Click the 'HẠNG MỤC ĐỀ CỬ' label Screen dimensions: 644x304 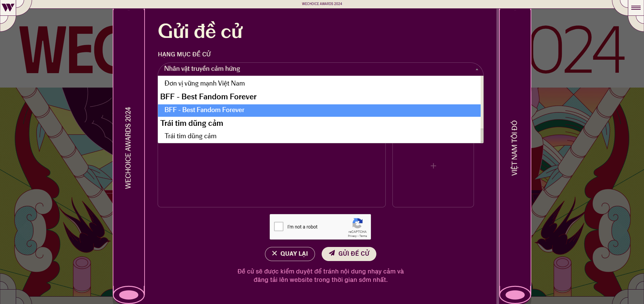[184, 54]
